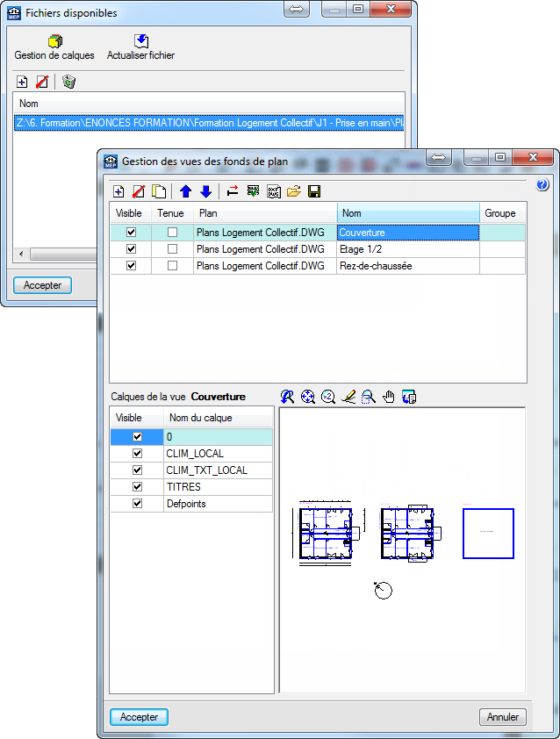Toggle visibility of the TITRES layer
This screenshot has width=560, height=739.
coord(137,487)
